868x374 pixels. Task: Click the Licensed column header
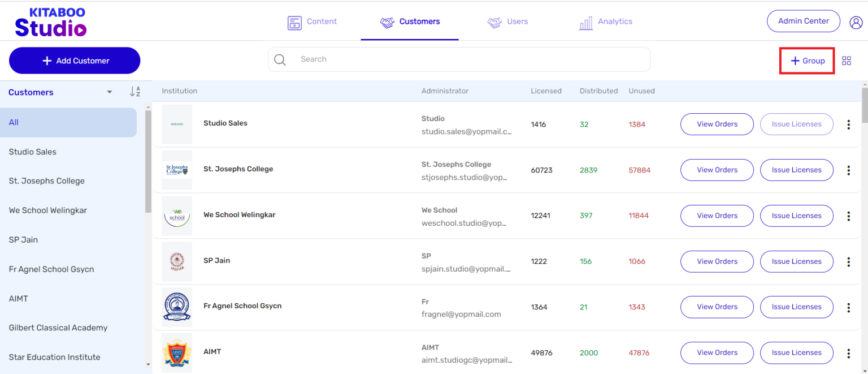(546, 91)
